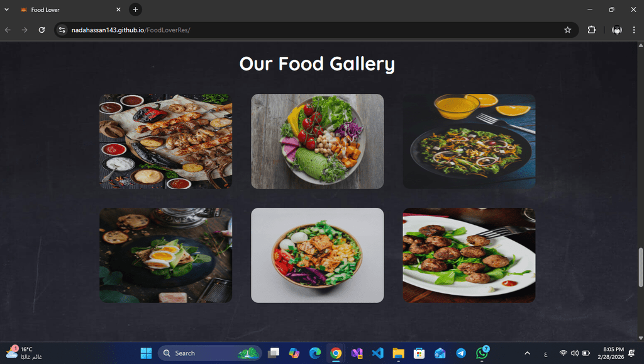This screenshot has height=364, width=644.
Task: Reload the Food Lover page
Action: [42, 30]
